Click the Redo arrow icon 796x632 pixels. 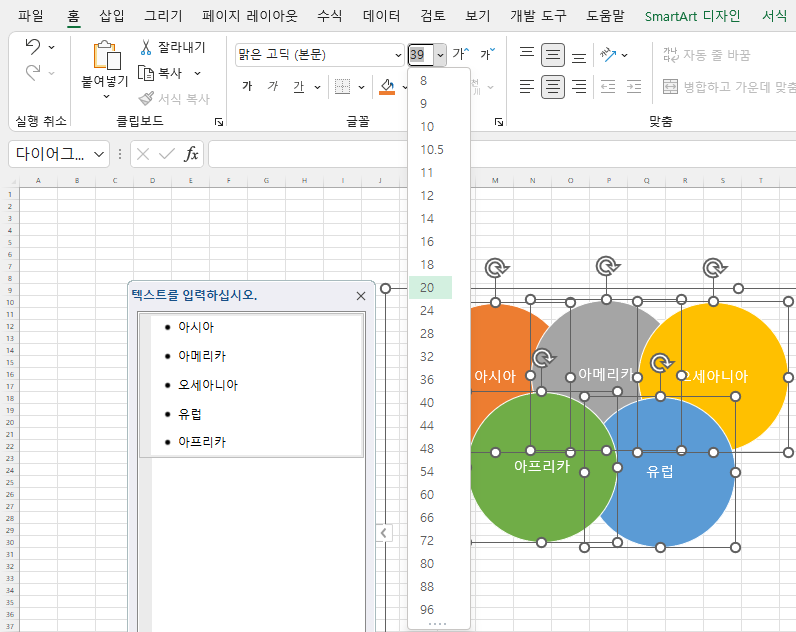[33, 73]
